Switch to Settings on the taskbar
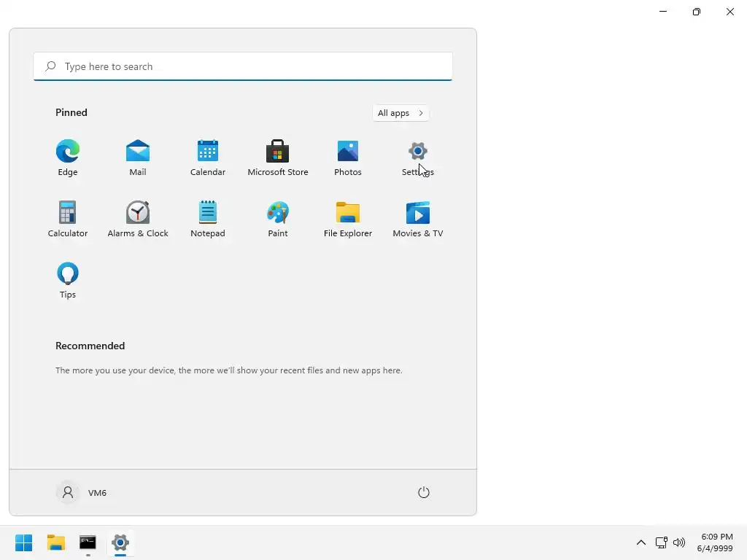Viewport: 747px width, 560px height. point(120,542)
